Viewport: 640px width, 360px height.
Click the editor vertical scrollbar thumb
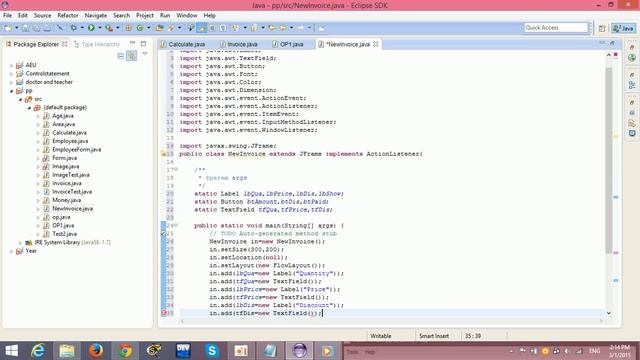pos(609,160)
